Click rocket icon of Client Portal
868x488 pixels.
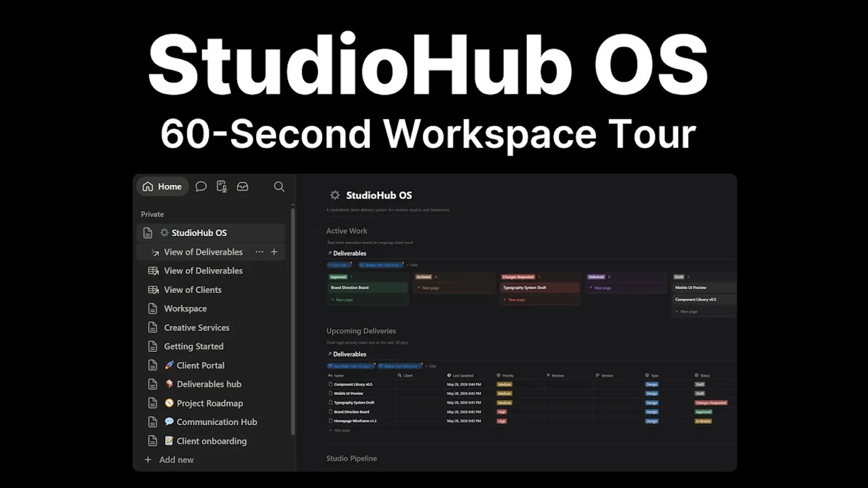click(x=169, y=365)
